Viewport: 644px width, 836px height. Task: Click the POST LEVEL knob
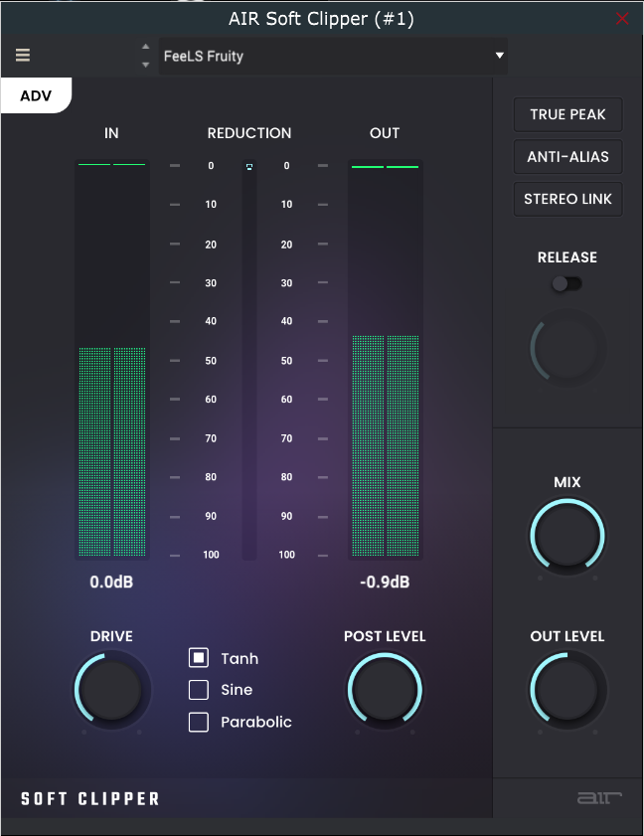(x=385, y=691)
